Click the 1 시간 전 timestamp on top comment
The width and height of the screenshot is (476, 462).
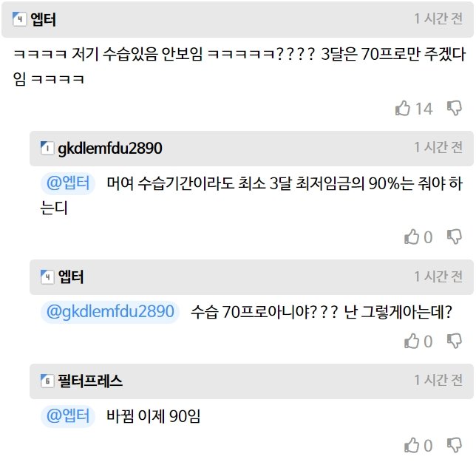[x=438, y=18]
